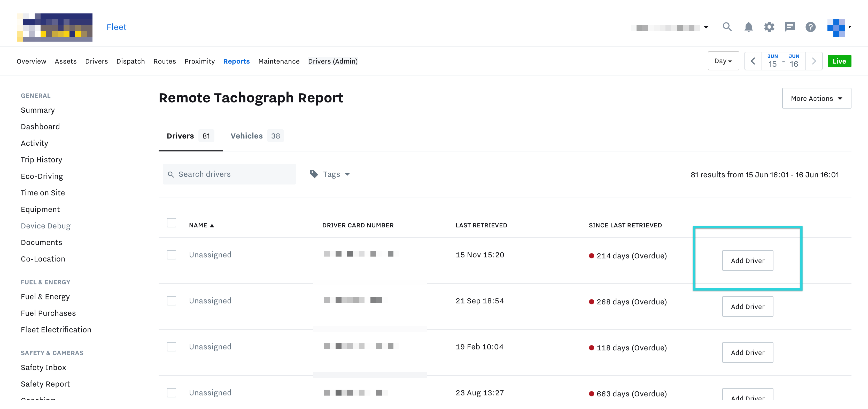The image size is (868, 409).
Task: Click Add Driver for the highlighted row
Action: pos(748,260)
